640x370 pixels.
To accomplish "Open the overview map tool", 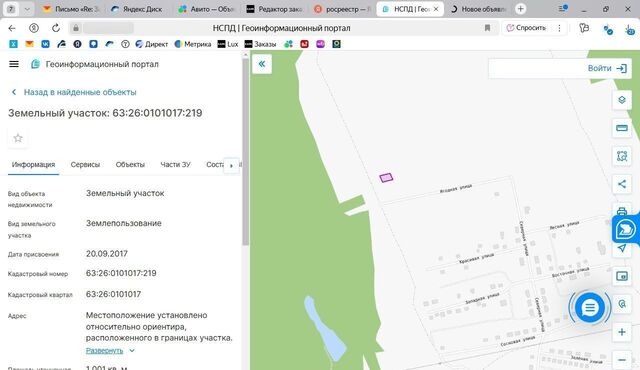I will coord(622,276).
